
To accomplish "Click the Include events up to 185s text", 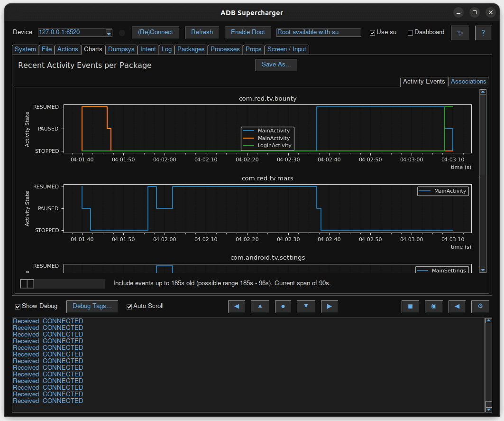I will [222, 283].
